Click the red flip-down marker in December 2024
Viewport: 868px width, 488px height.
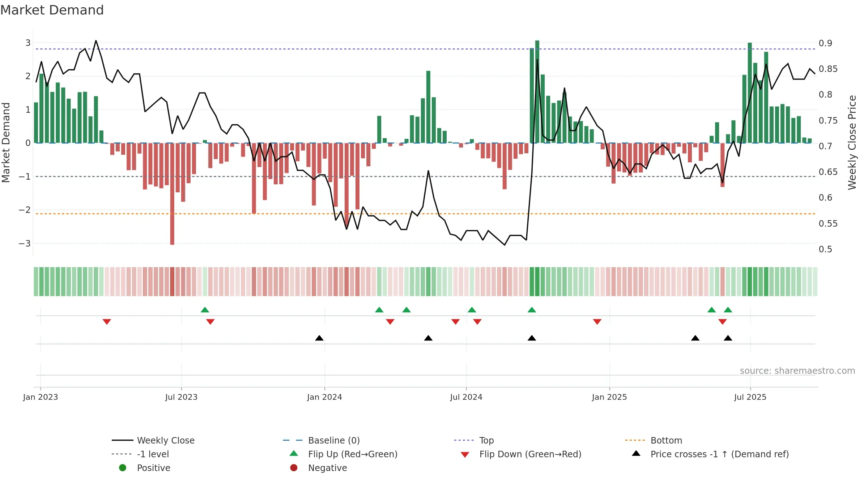(597, 322)
